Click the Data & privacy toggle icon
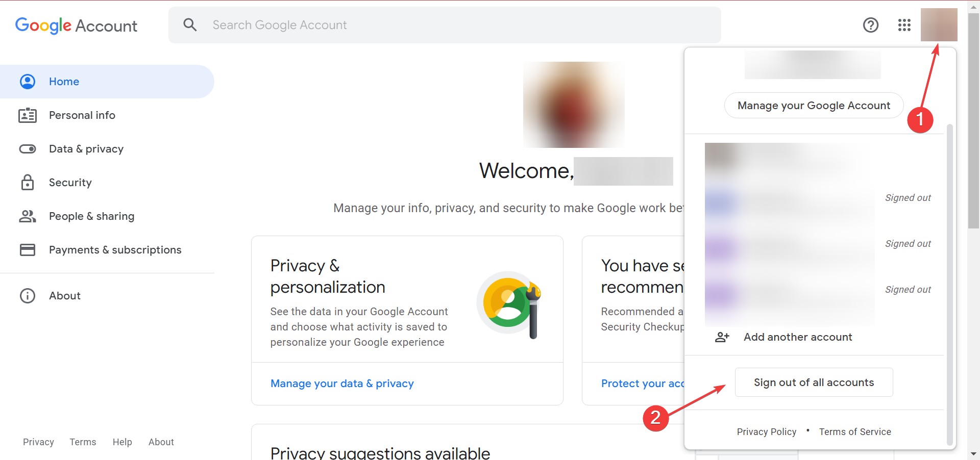The image size is (980, 460). pos(28,149)
